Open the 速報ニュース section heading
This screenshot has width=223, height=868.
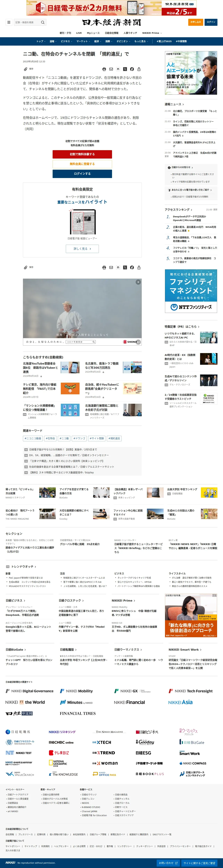click(x=174, y=104)
